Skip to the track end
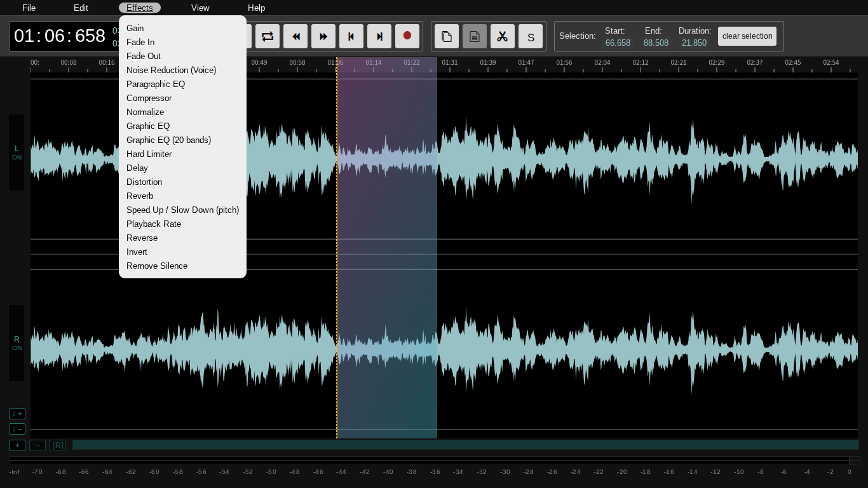868x488 pixels. pyautogui.click(x=379, y=36)
